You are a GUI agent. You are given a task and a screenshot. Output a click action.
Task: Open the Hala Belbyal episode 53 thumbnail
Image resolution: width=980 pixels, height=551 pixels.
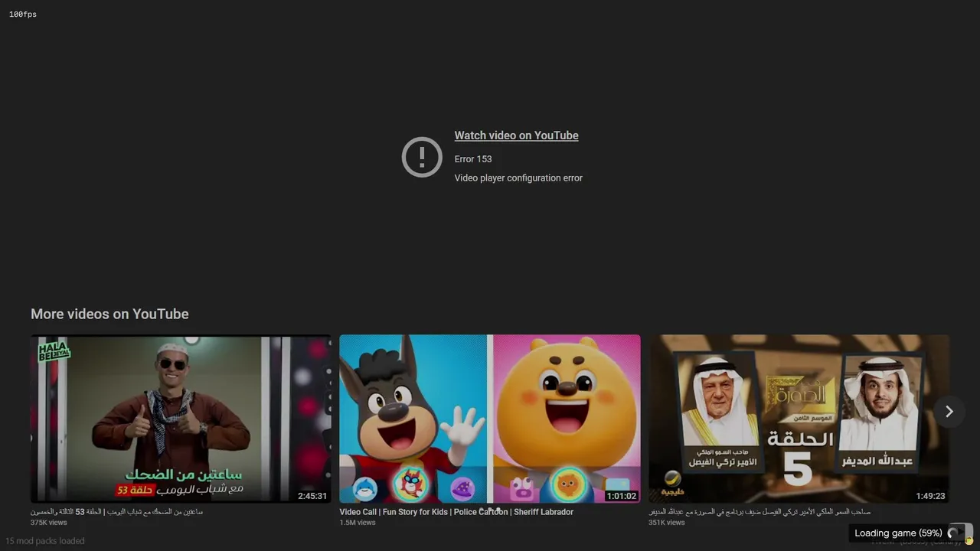181,419
